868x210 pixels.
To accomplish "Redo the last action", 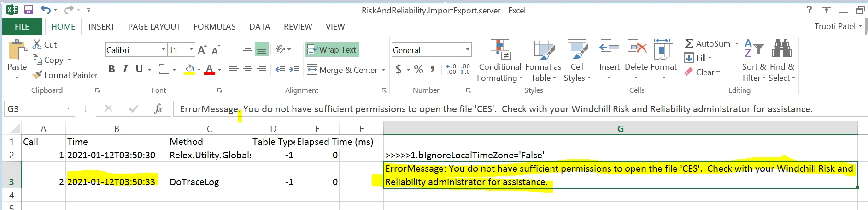I will click(x=68, y=10).
